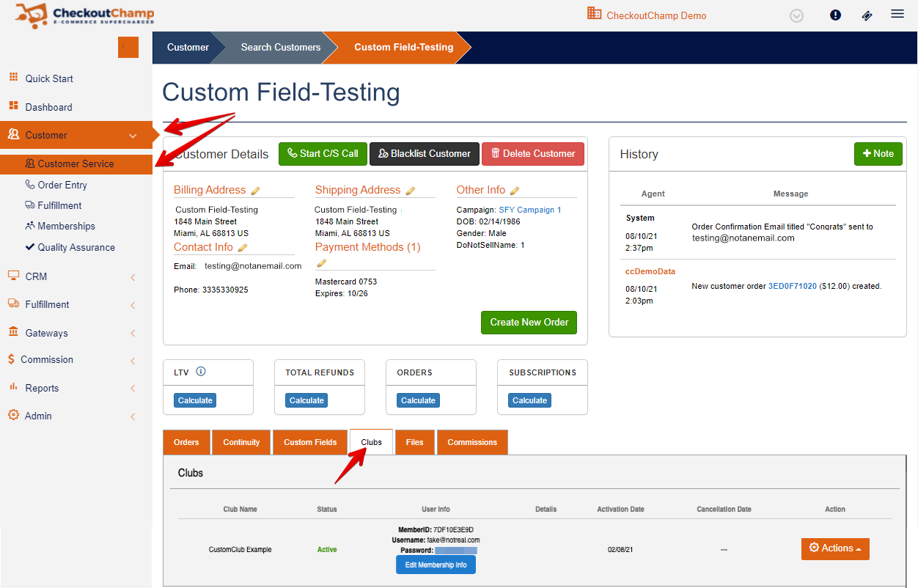
Task: Click the Start C/S Call button
Action: point(323,154)
